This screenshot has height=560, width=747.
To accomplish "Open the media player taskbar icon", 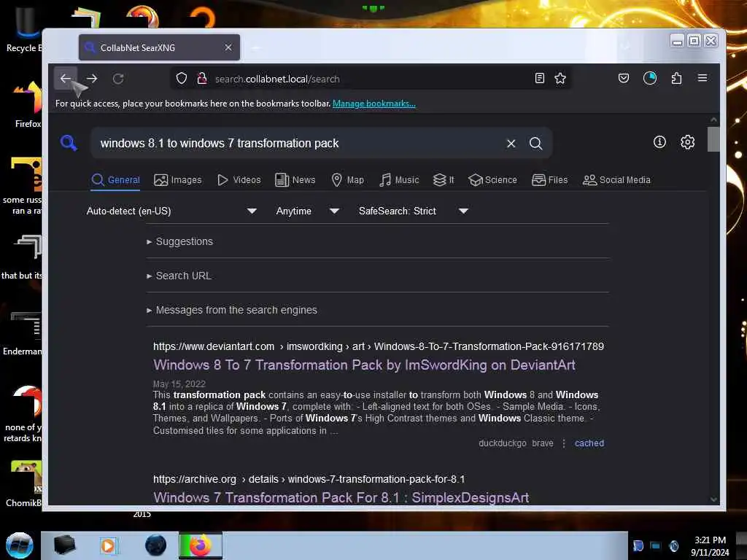I will (108, 545).
